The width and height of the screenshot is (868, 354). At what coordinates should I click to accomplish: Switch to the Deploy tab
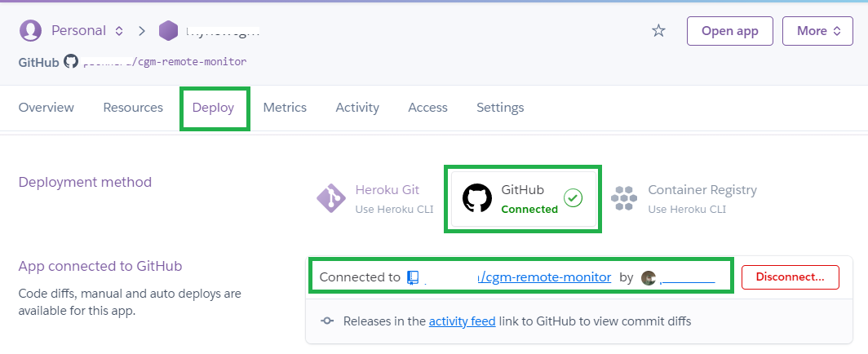pyautogui.click(x=213, y=108)
